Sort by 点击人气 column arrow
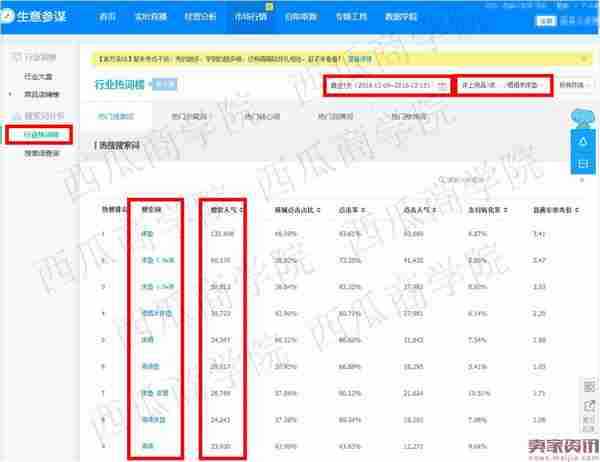Image resolution: width=600 pixels, height=462 pixels. pos(435,210)
